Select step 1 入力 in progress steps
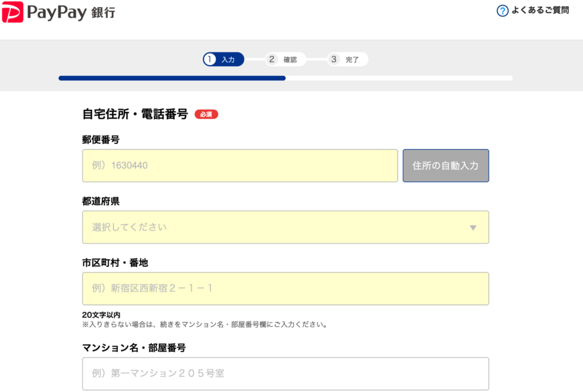 (x=223, y=59)
